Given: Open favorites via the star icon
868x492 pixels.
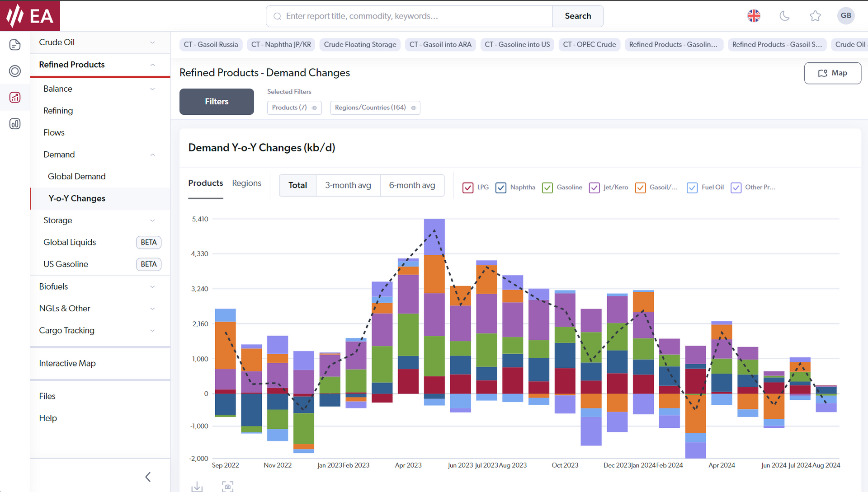Looking at the screenshot, I should tap(815, 16).
